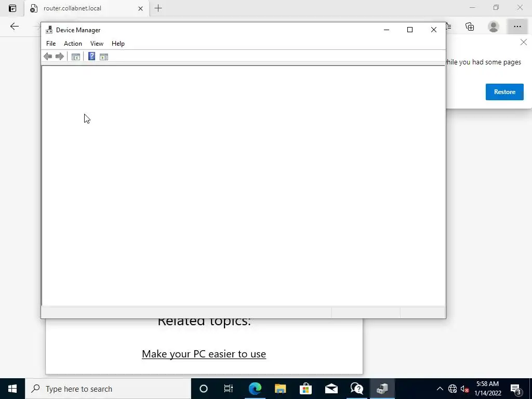Image resolution: width=532 pixels, height=399 pixels.
Task: Open network status tray icon
Action: 453,389
